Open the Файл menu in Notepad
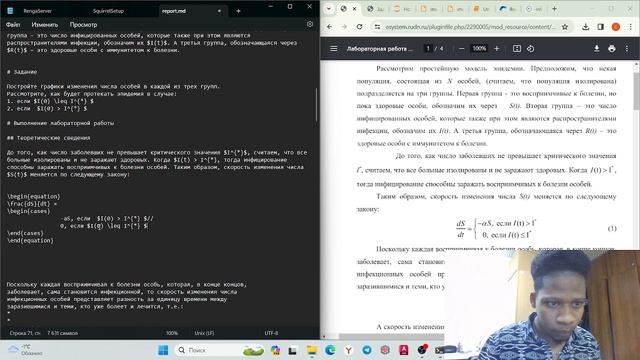 click(13, 25)
